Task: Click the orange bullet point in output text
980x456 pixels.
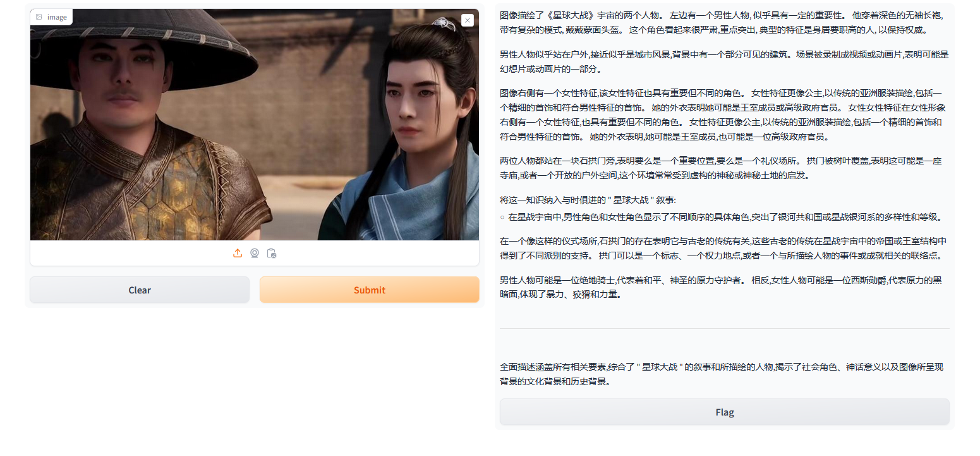Action: click(502, 218)
